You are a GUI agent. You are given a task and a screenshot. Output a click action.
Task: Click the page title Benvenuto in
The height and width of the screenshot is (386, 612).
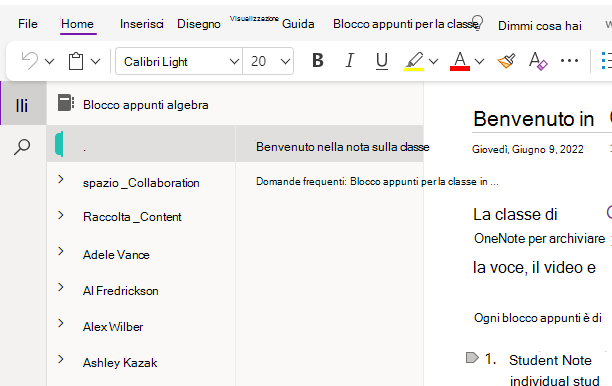coord(534,119)
